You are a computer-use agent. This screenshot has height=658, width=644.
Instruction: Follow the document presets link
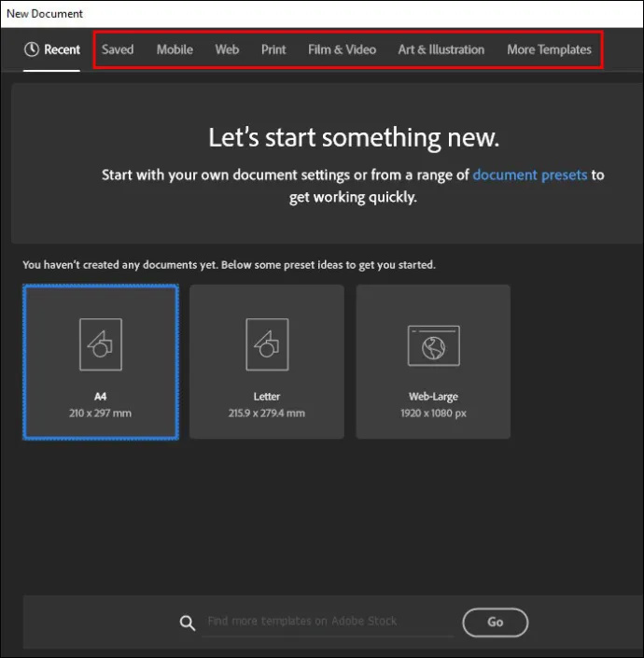tap(530, 175)
